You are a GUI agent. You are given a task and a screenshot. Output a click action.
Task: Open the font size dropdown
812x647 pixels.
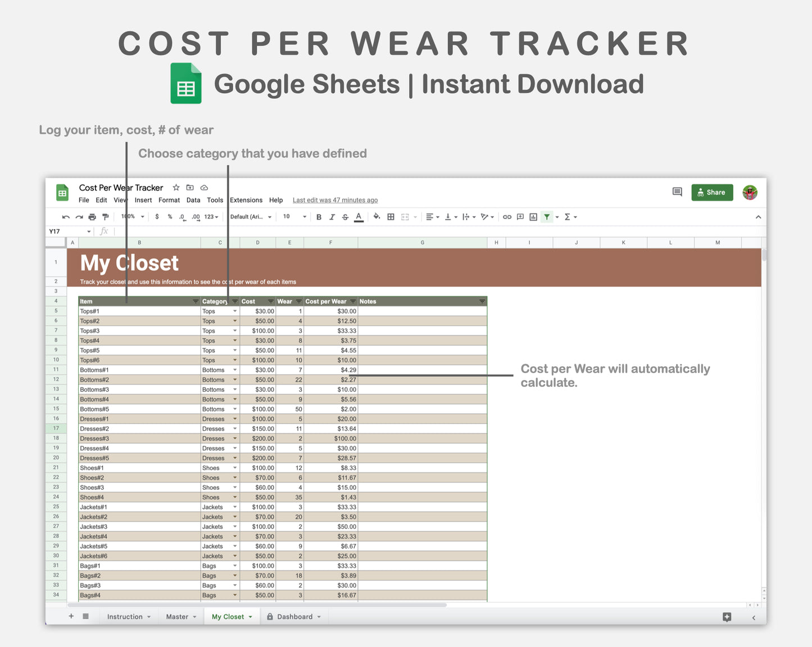(293, 216)
